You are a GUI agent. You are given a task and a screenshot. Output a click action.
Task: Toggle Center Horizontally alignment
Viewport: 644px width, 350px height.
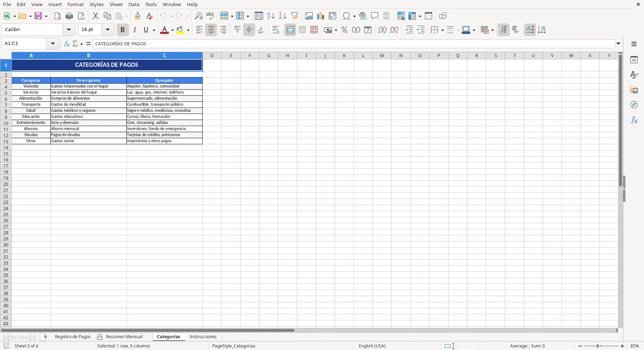(211, 30)
